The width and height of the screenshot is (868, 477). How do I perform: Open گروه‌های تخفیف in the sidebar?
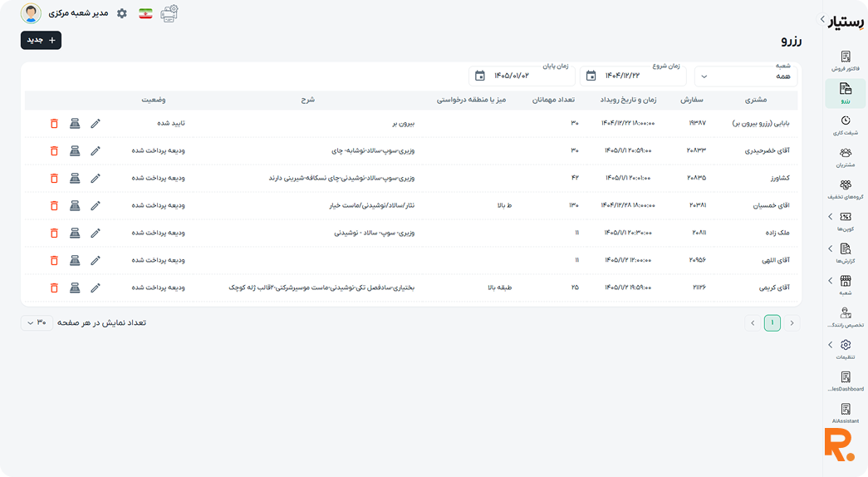(846, 189)
